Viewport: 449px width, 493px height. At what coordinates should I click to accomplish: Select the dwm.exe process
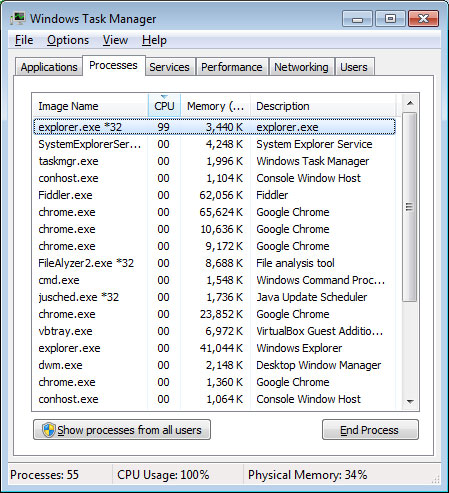coord(214,365)
